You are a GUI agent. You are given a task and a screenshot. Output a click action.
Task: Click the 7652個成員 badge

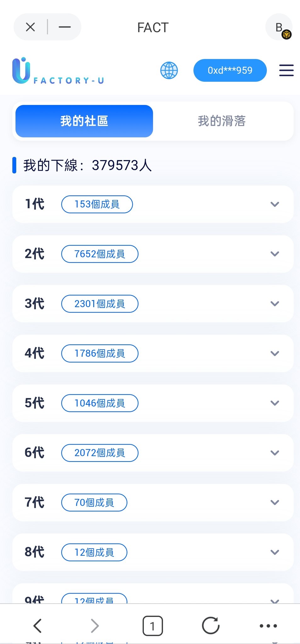click(x=99, y=254)
